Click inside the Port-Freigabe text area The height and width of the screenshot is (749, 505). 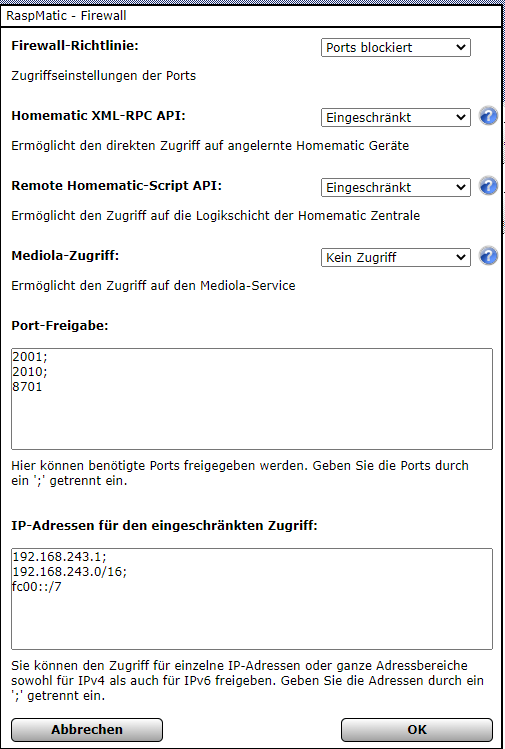click(252, 399)
